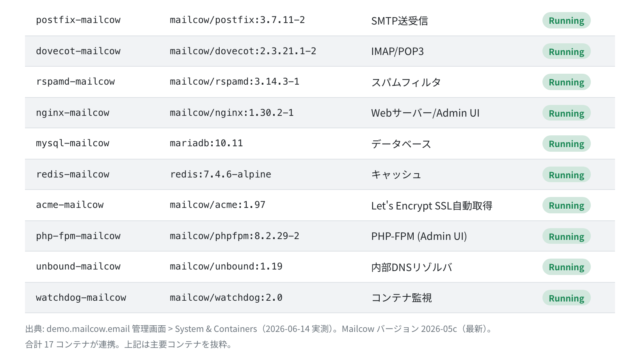640x360 pixels.
Task: Select the dovecot-mailcow container name
Action: (78, 51)
